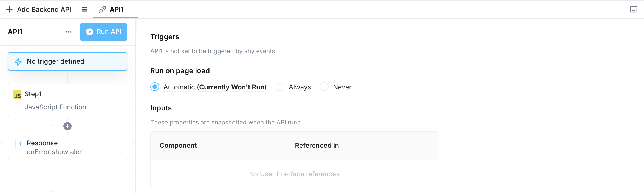Select the Step1 JavaScript Function block
Viewport: 644px width, 193px height.
tap(67, 101)
